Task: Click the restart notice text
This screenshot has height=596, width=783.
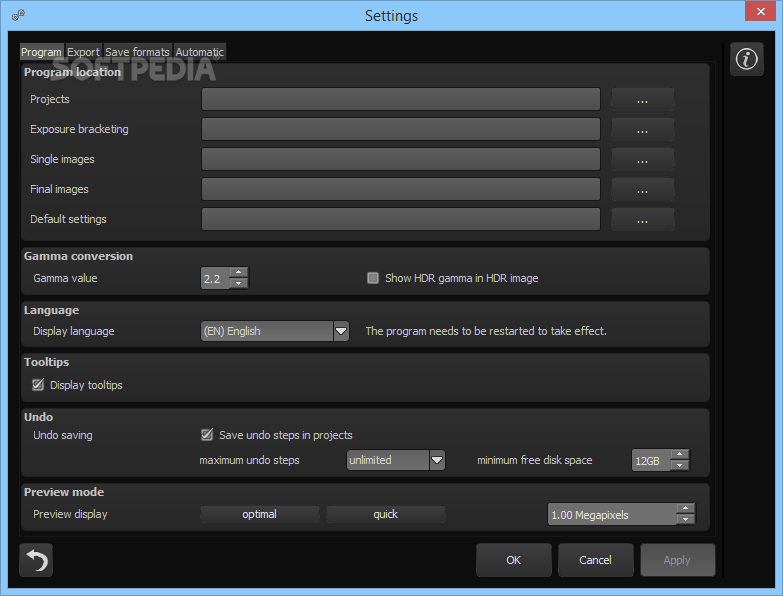Action: pos(486,331)
